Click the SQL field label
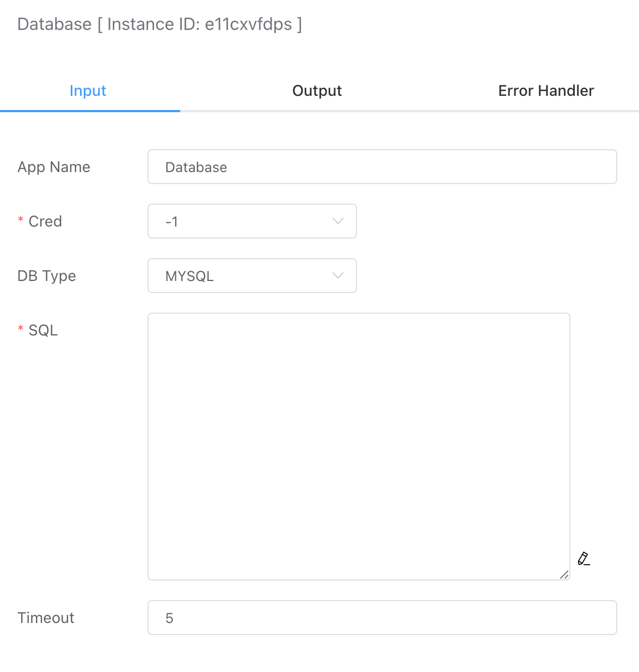This screenshot has width=639, height=672. click(43, 330)
